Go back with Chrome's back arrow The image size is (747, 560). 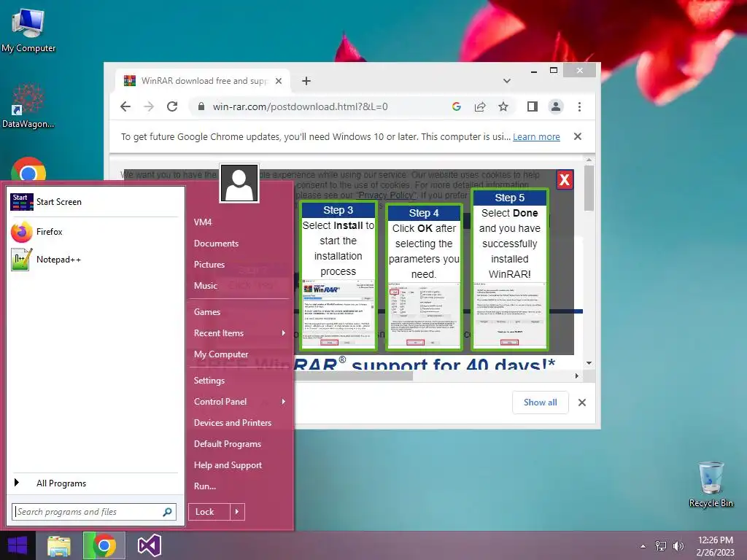coord(125,106)
